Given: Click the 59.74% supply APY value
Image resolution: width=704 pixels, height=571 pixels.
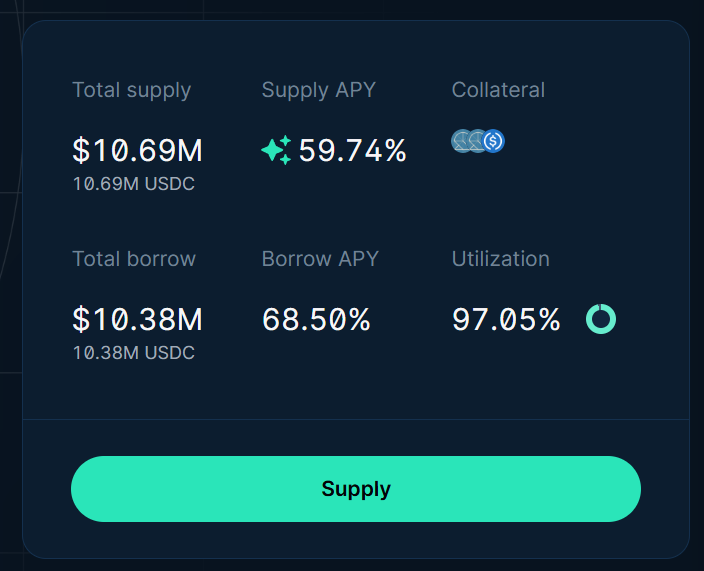Looking at the screenshot, I should [352, 151].
